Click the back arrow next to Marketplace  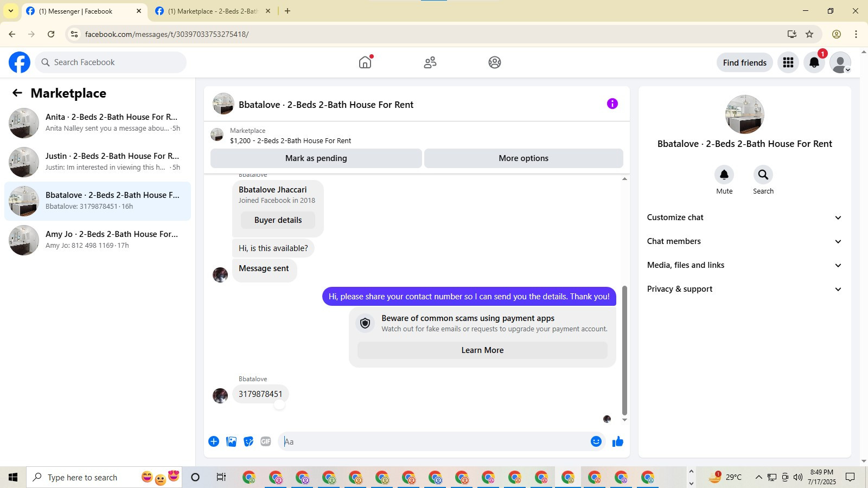17,93
